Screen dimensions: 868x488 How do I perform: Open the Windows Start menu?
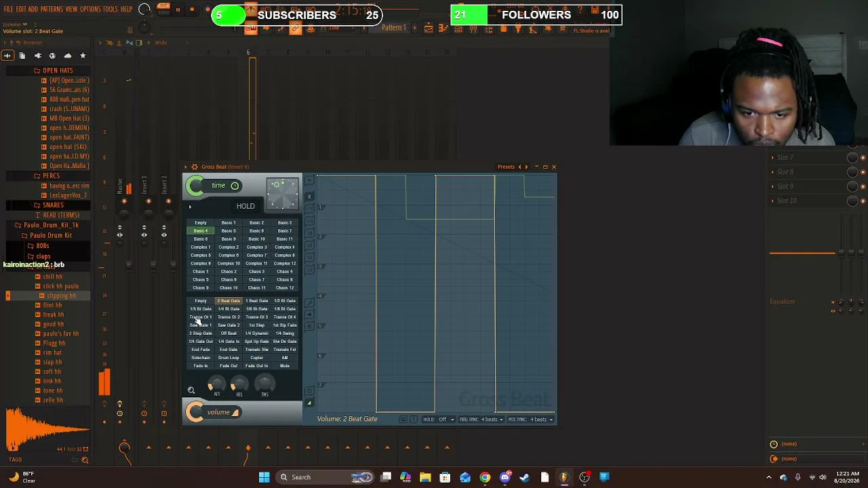[x=264, y=477]
